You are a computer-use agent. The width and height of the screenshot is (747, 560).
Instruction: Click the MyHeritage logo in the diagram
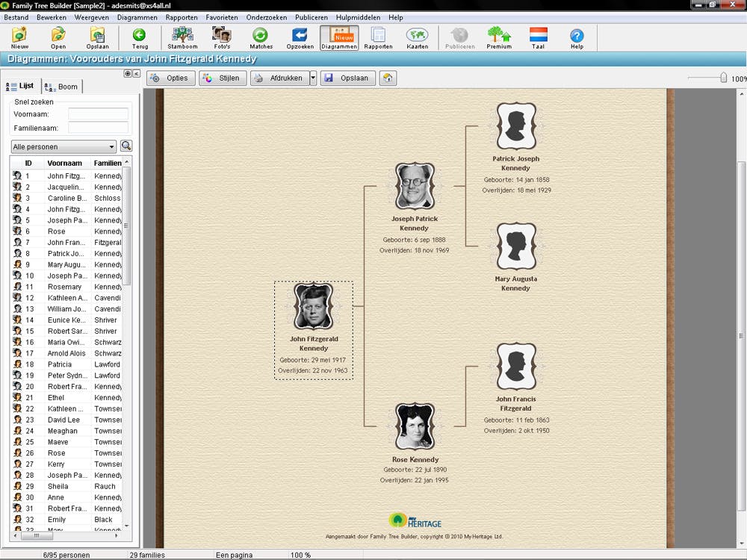coord(415,520)
